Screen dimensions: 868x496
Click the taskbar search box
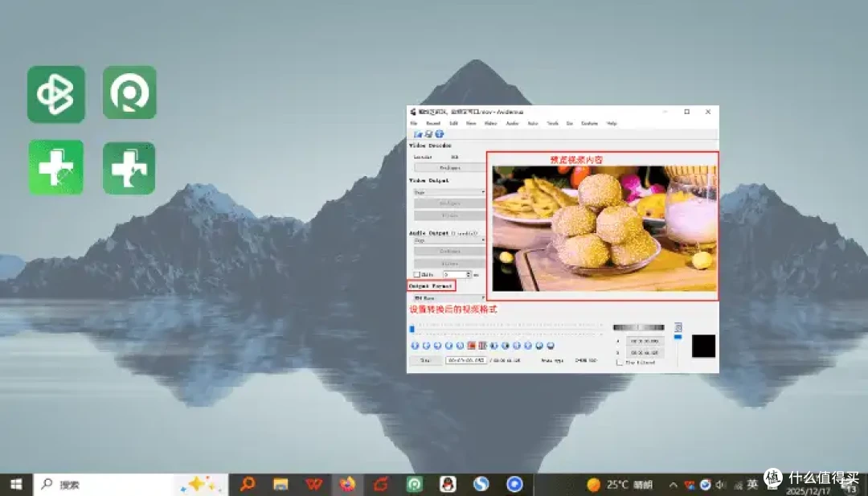click(131, 485)
